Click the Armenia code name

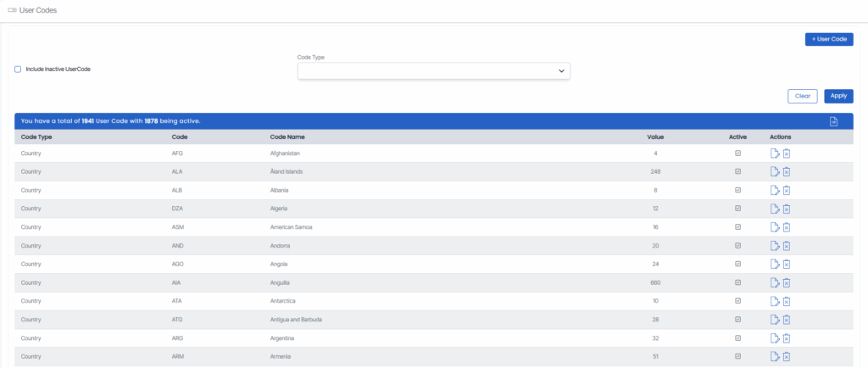click(x=280, y=356)
